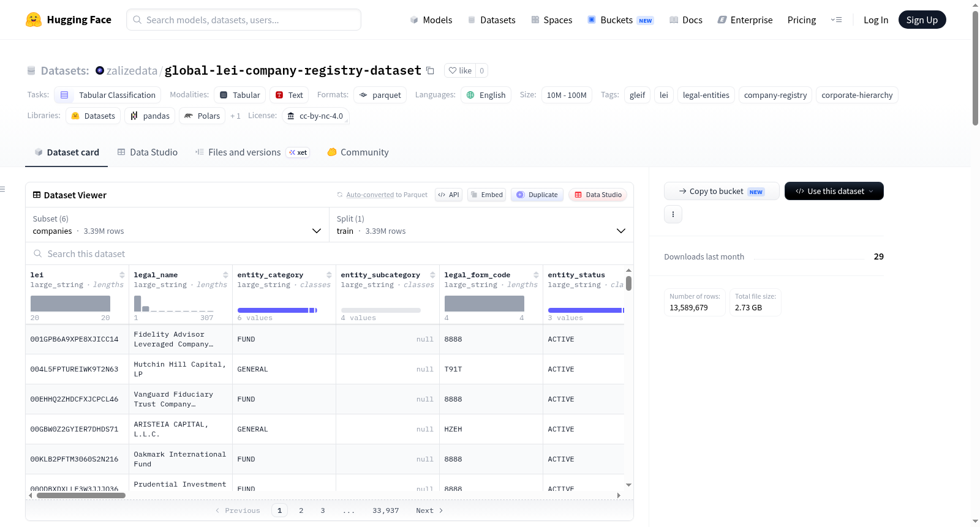The height and width of the screenshot is (527, 980).
Task: Expand the Split train dropdown
Action: pos(481,225)
